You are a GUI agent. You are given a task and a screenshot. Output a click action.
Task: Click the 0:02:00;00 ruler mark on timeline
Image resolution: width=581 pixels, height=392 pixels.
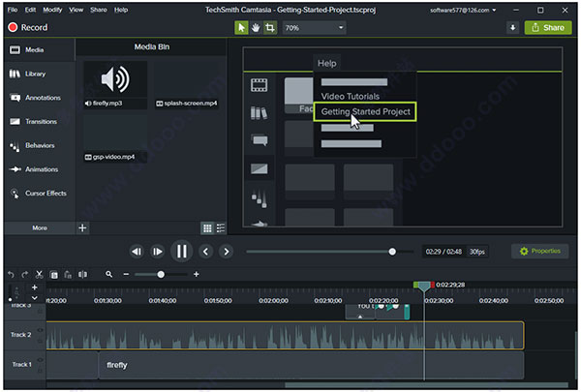pos(273,300)
